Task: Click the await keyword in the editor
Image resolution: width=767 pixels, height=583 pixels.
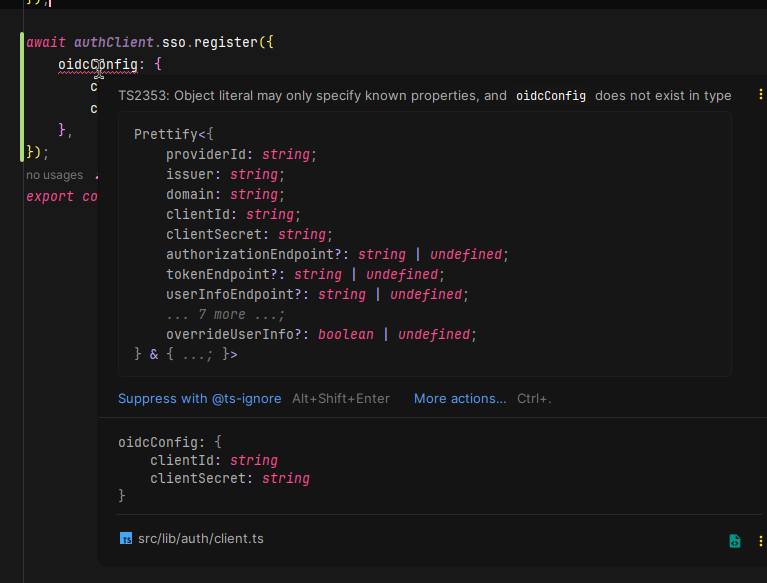Action: coord(46,43)
